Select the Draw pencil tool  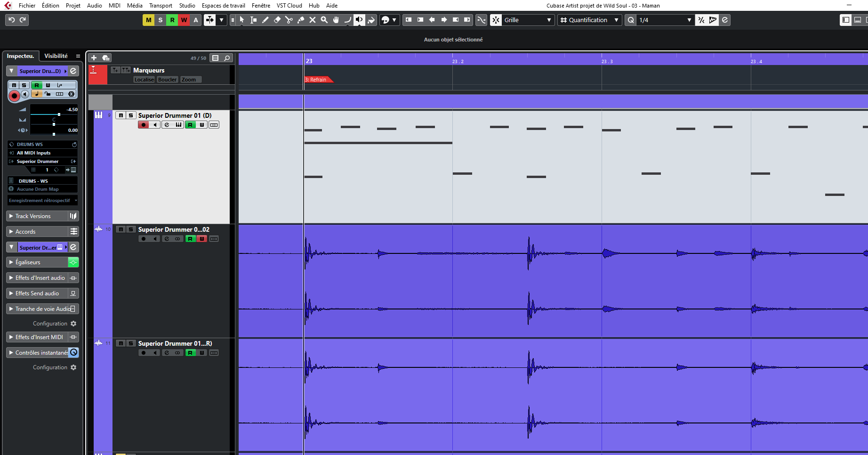(x=265, y=20)
